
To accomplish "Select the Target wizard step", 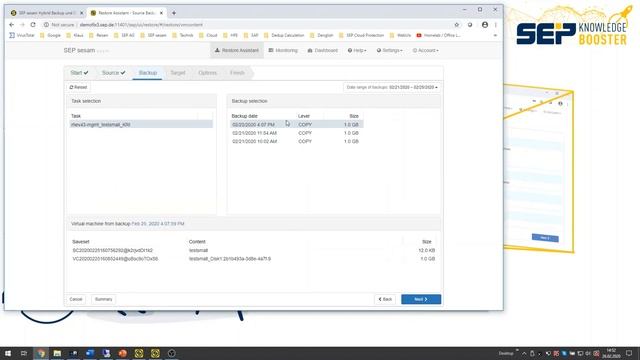I will [178, 73].
